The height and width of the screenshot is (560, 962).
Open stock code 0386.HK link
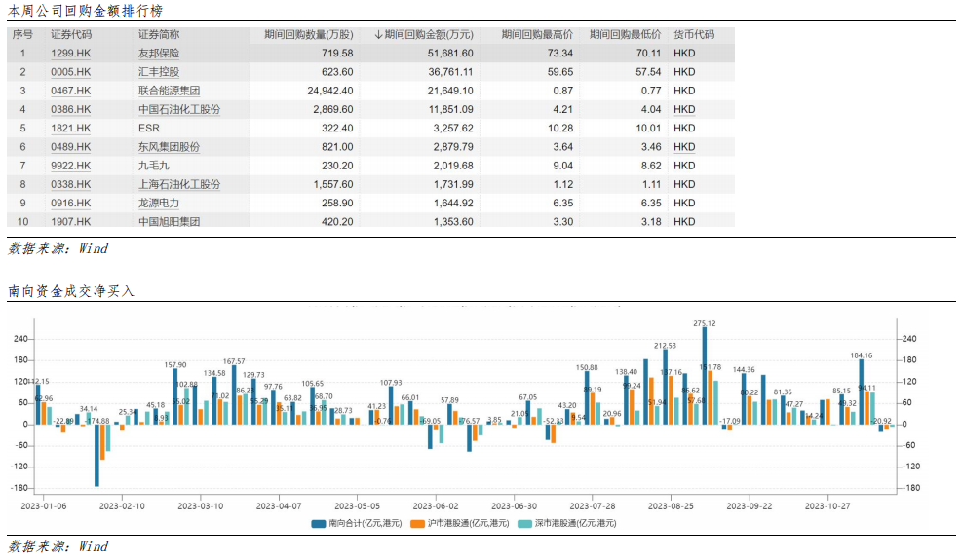pos(70,110)
